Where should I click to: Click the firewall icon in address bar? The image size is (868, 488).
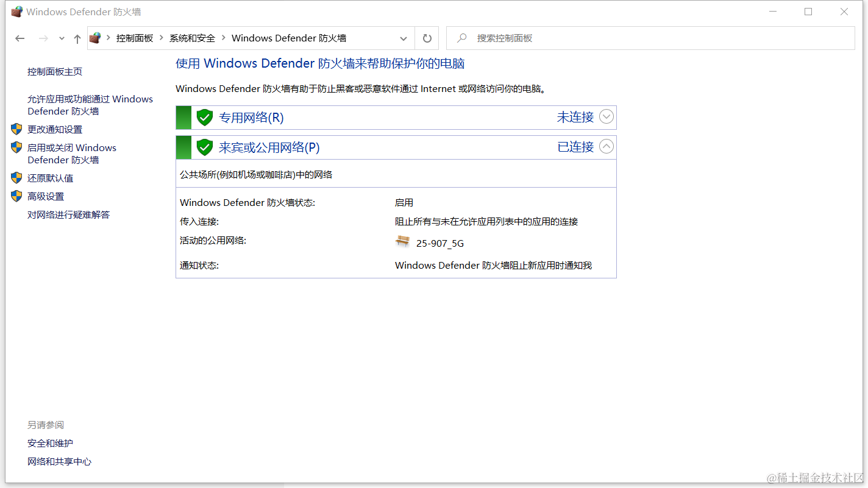[94, 38]
